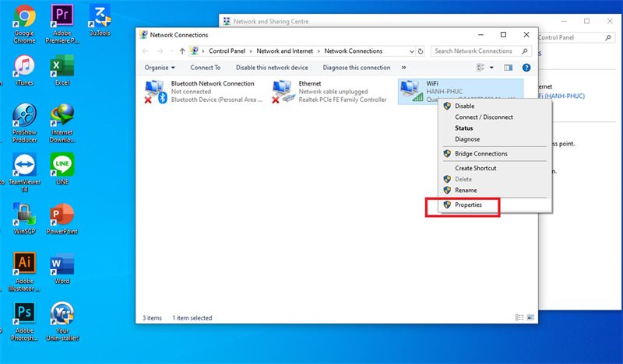Refresh the Network Connections address bar

tap(421, 51)
